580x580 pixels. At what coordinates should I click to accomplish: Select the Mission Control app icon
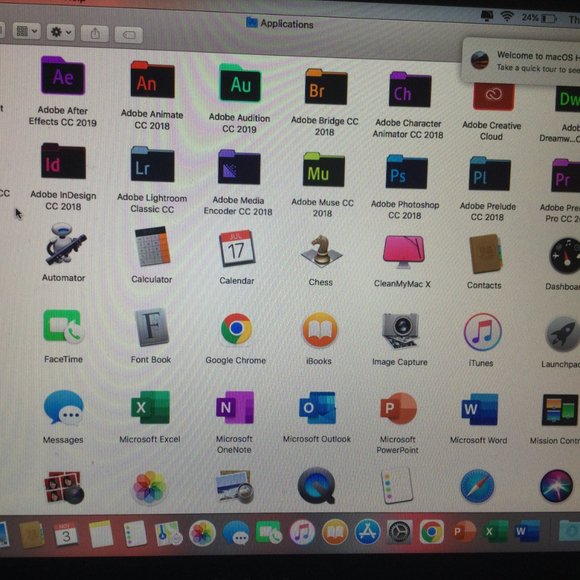click(x=560, y=410)
